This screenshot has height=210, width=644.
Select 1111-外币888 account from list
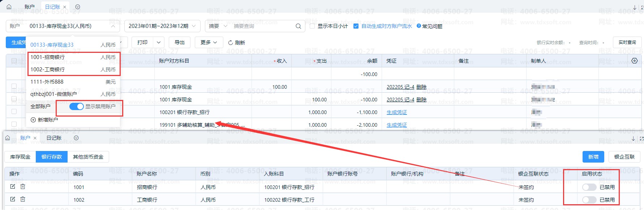point(47,82)
